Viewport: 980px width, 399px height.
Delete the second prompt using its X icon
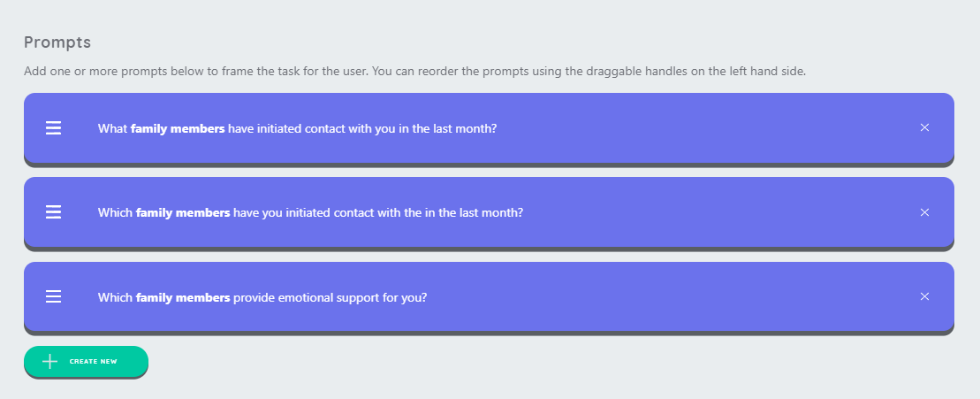[x=924, y=212]
